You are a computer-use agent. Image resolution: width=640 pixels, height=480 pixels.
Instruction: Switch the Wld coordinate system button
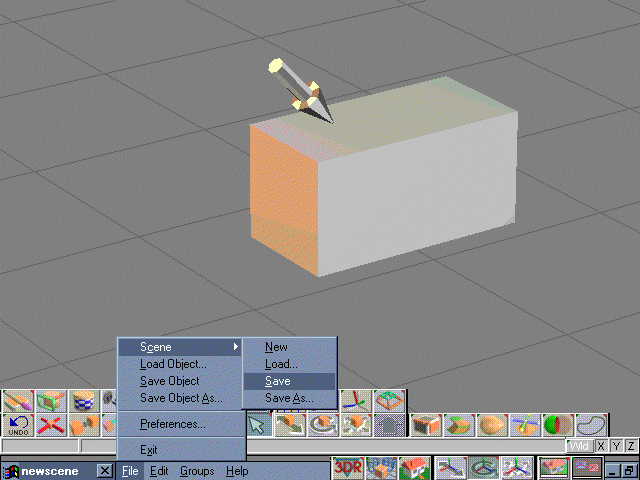point(580,446)
